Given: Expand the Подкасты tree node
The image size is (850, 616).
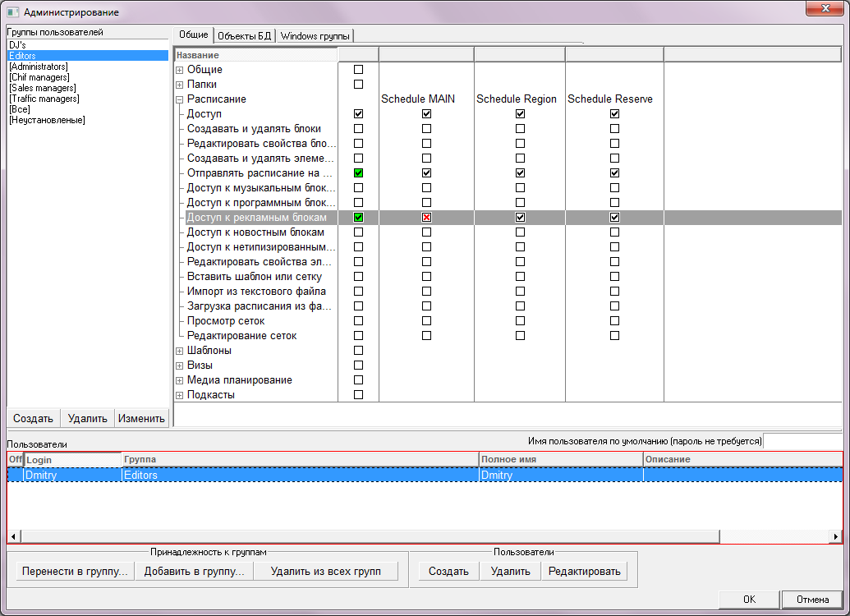Looking at the screenshot, I should tap(179, 395).
